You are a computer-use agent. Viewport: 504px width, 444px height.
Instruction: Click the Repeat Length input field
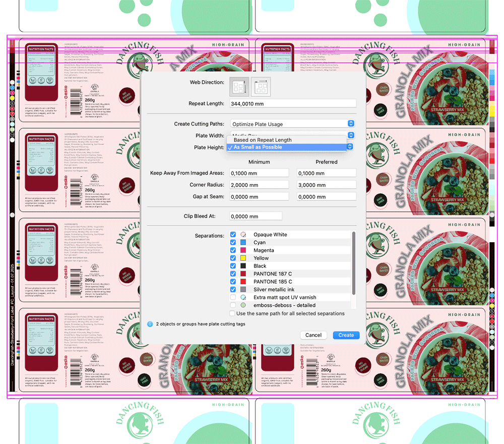[x=292, y=103]
